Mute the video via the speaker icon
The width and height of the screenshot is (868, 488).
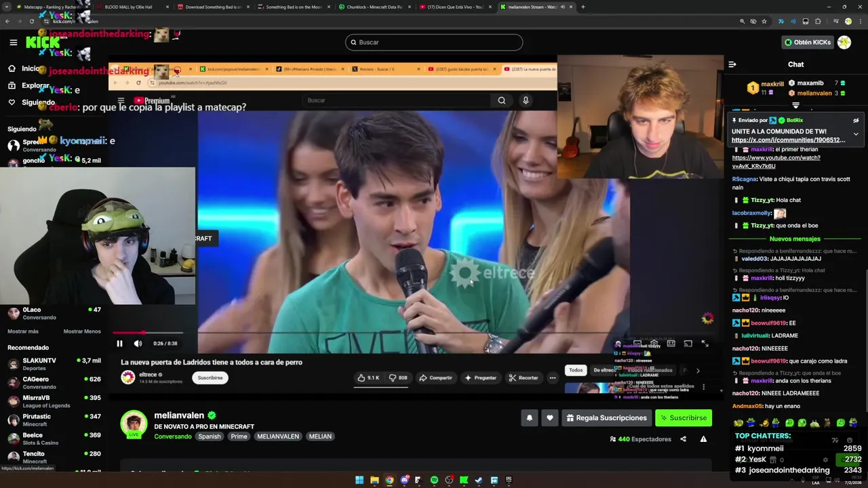pos(138,344)
